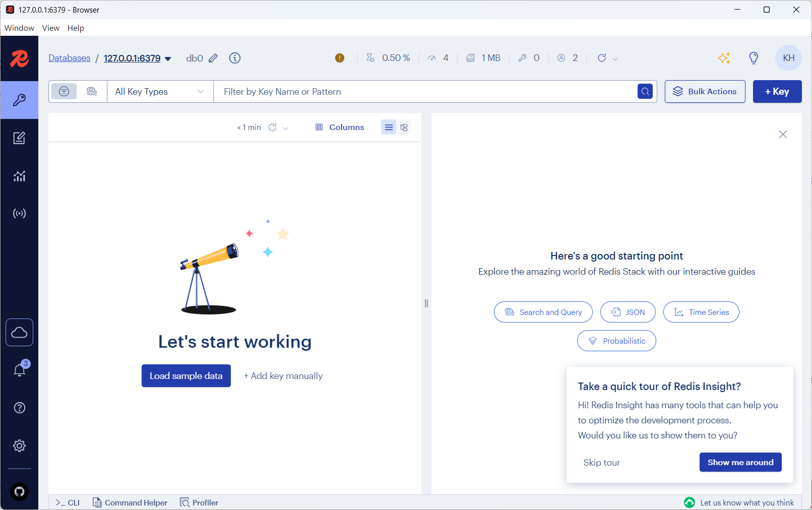This screenshot has height=510, width=812.
Task: Show database info via the info icon
Action: click(x=235, y=58)
